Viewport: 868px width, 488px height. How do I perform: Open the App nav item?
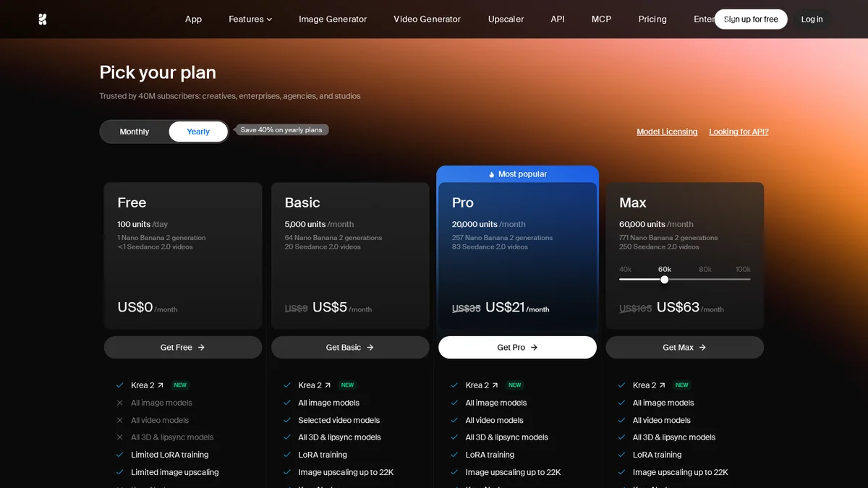(x=193, y=20)
